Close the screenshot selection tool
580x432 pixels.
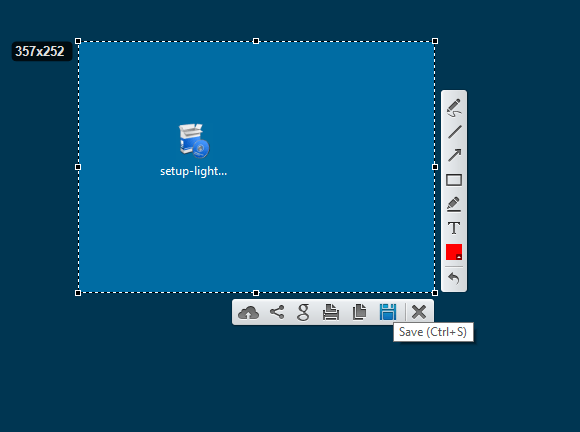(419, 312)
